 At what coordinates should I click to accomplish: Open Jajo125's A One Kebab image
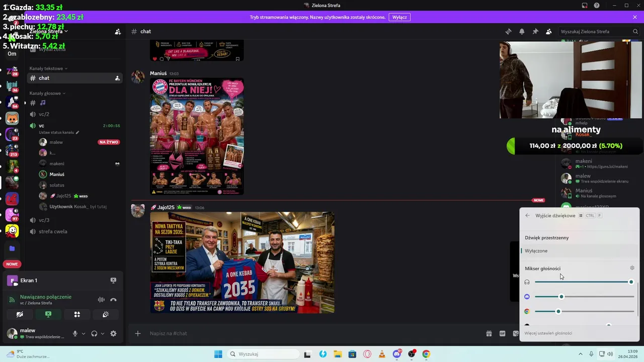coord(242,262)
